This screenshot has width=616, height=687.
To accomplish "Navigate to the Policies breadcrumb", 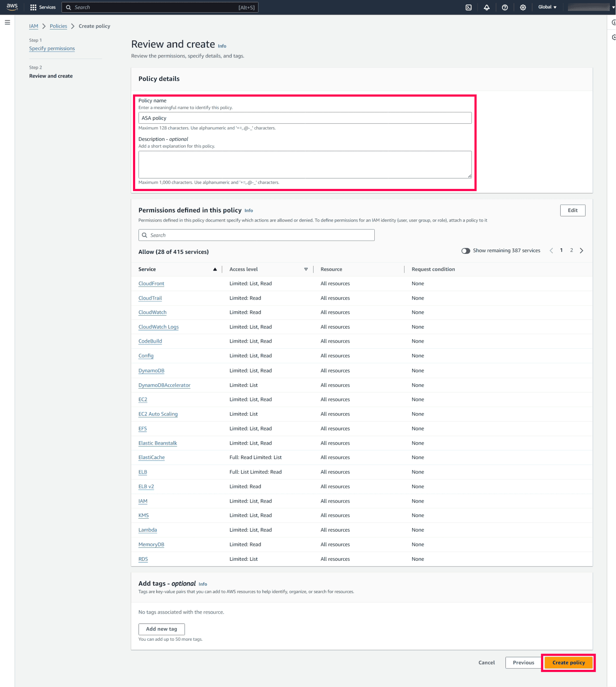I will coord(58,26).
